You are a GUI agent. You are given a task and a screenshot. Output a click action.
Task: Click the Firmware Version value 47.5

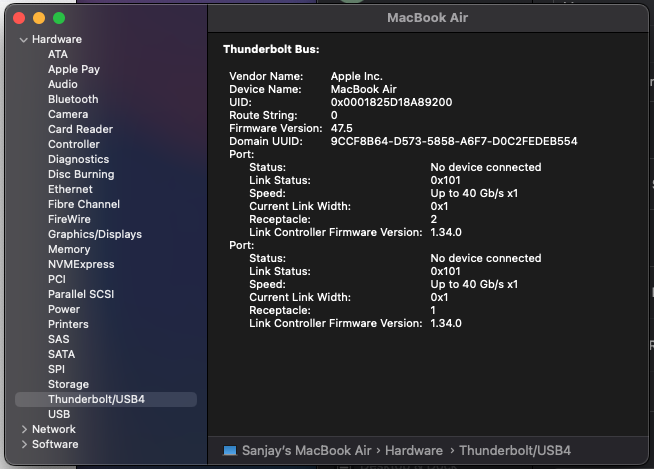click(342, 129)
